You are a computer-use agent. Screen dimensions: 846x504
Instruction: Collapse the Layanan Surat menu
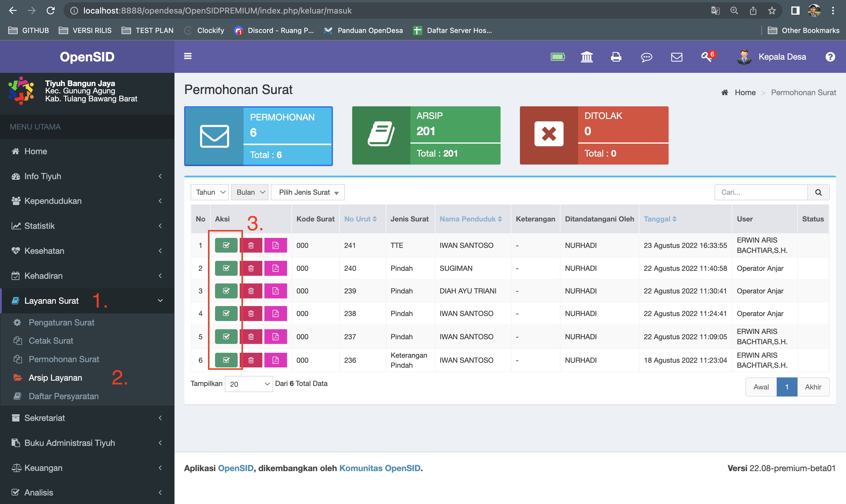point(87,301)
